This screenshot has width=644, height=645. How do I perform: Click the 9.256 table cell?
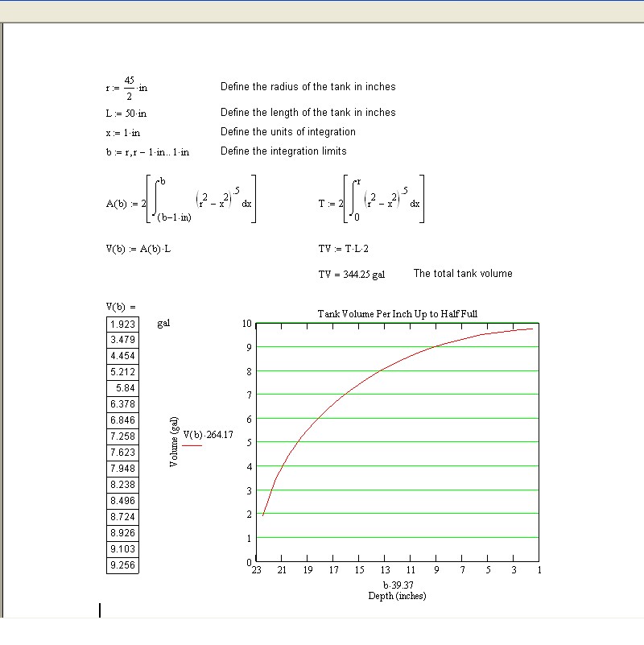pos(122,565)
